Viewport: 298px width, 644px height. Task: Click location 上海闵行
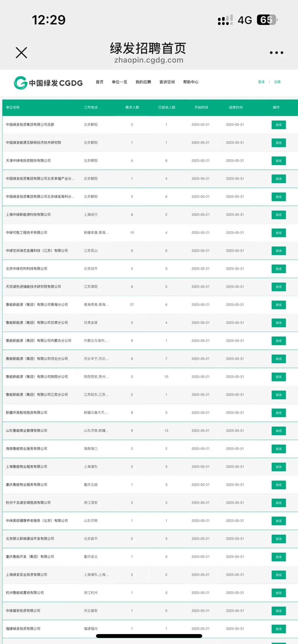(91, 215)
